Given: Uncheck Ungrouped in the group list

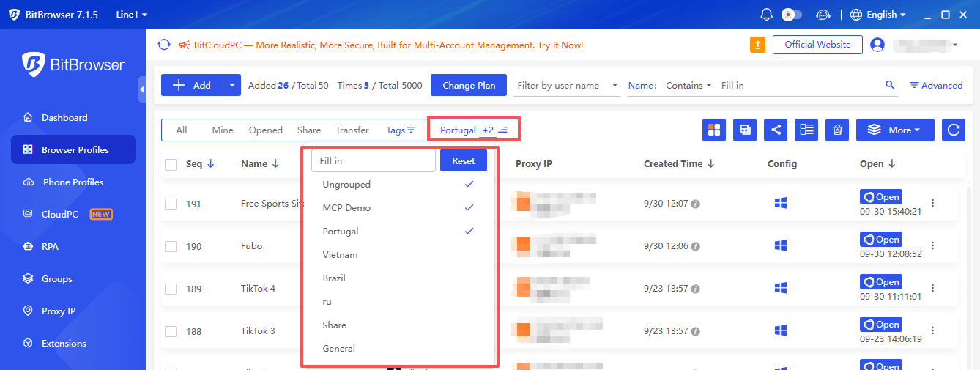Looking at the screenshot, I should (x=399, y=185).
